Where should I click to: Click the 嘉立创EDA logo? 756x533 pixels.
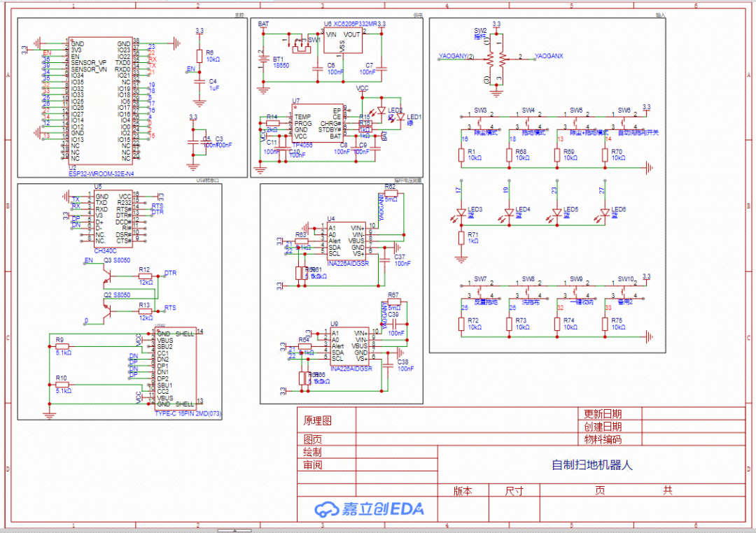pos(369,509)
